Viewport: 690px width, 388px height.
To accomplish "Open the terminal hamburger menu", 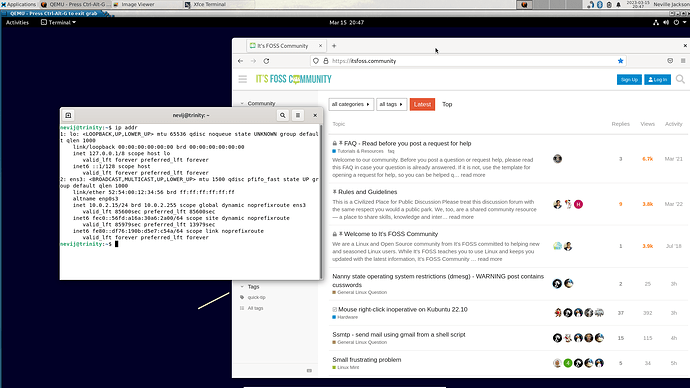I will coord(298,115).
